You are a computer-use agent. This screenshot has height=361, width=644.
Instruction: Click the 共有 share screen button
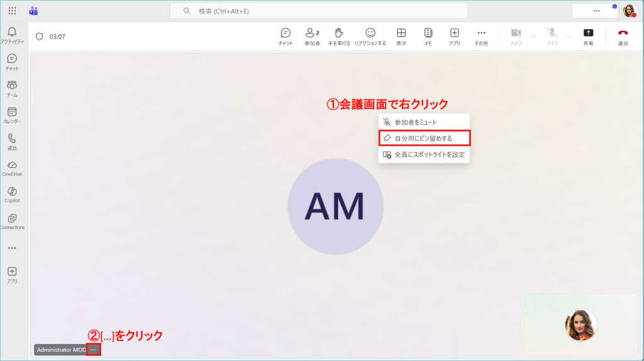point(588,36)
